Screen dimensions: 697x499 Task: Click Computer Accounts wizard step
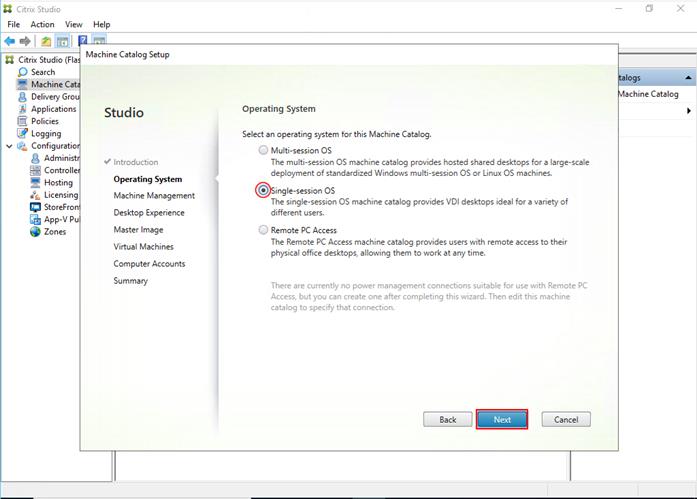pos(149,263)
